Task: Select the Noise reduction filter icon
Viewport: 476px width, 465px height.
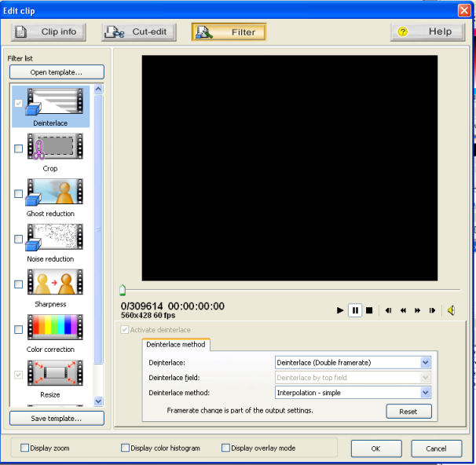Action: click(55, 236)
